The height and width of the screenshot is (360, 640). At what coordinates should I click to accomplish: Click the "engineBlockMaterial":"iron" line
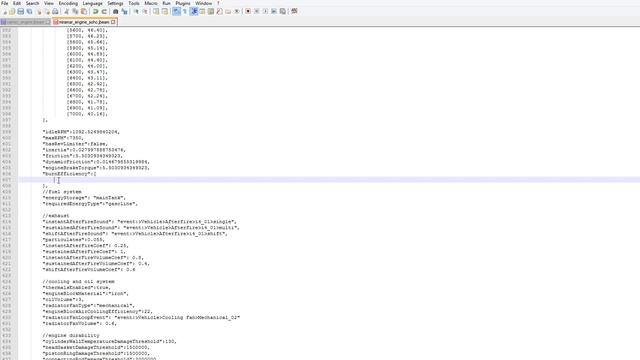86,293
